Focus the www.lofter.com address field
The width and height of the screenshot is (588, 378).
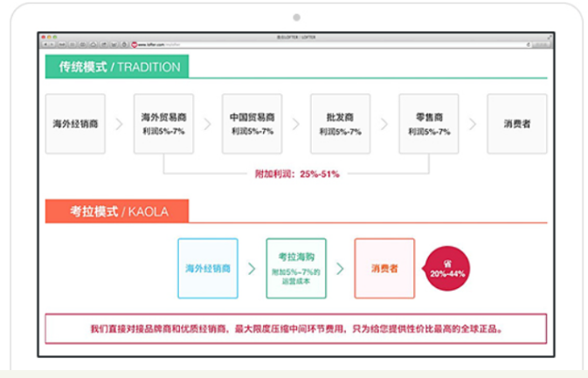click(x=330, y=45)
